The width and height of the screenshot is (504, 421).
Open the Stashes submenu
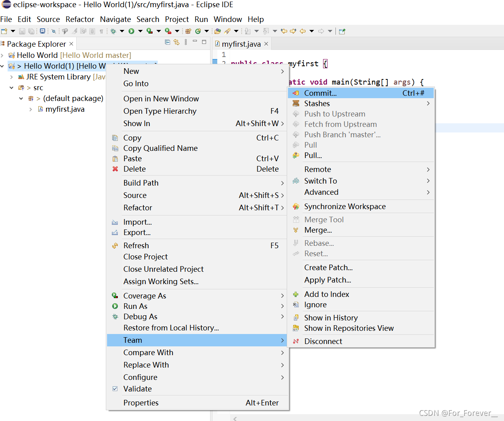pos(361,103)
